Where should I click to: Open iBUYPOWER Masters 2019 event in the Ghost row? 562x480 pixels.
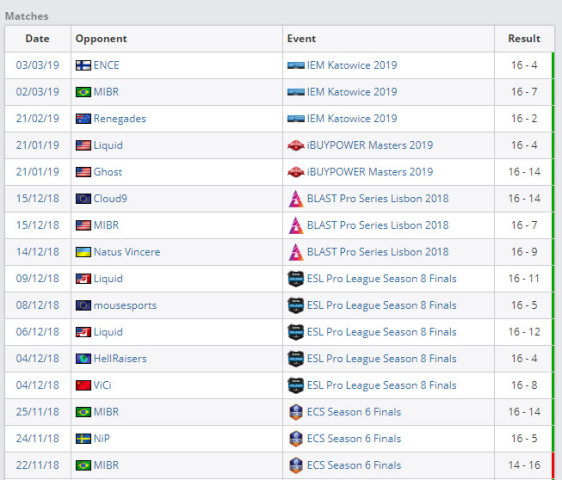[370, 172]
